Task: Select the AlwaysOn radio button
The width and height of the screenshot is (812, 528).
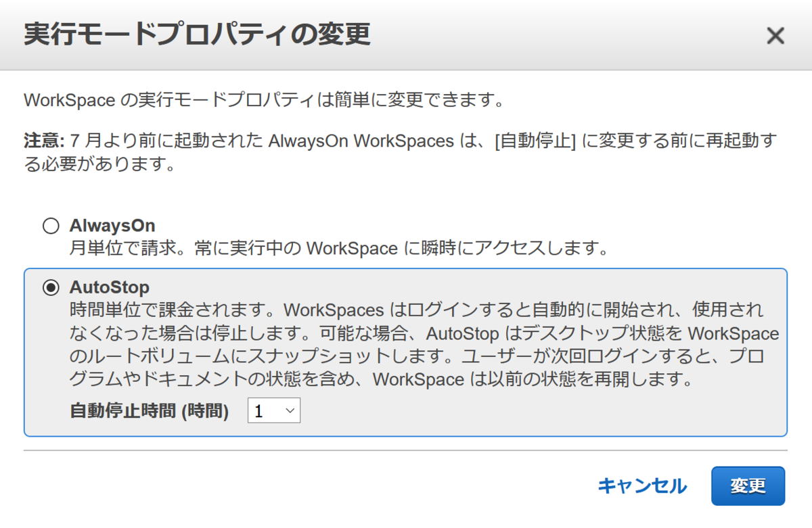Action: click(51, 226)
